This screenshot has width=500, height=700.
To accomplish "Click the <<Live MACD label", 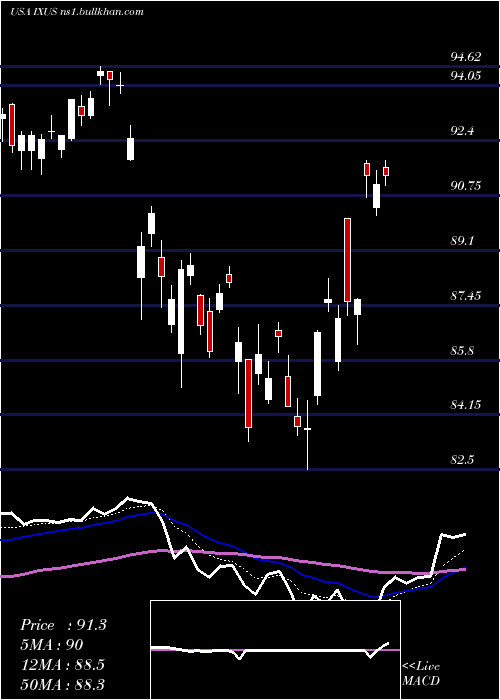I will coord(421,674).
